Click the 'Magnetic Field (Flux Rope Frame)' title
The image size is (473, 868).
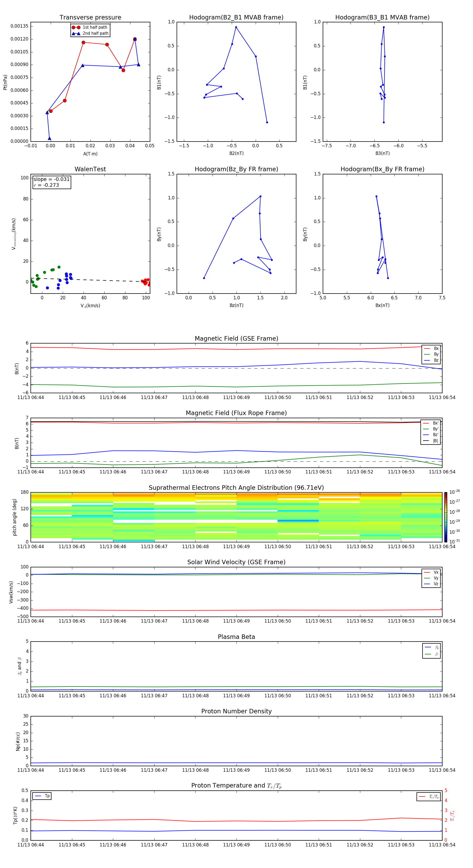[x=236, y=413]
